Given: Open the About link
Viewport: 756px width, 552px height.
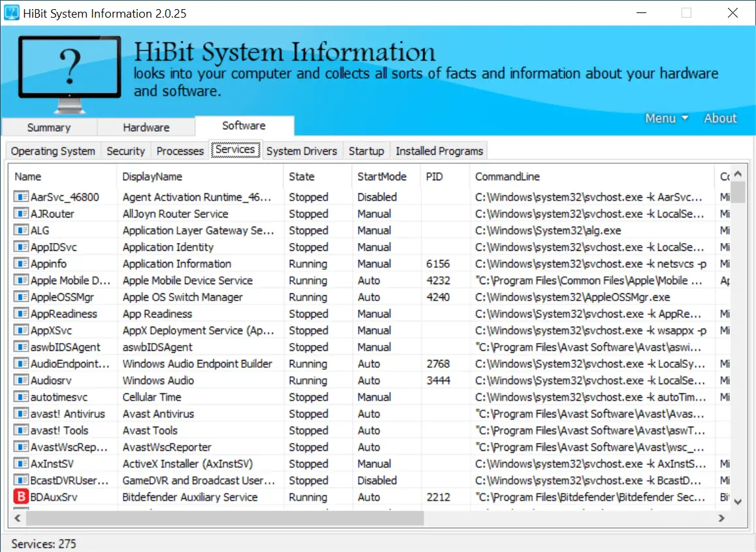Looking at the screenshot, I should 720,118.
